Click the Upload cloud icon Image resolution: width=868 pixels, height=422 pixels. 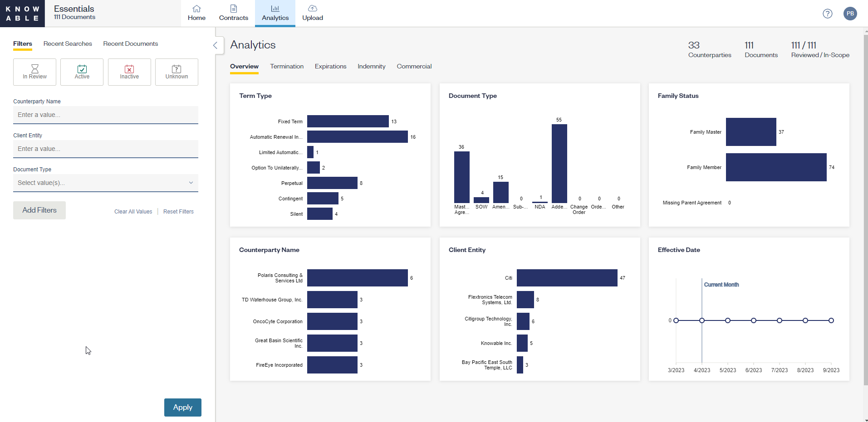click(x=312, y=9)
